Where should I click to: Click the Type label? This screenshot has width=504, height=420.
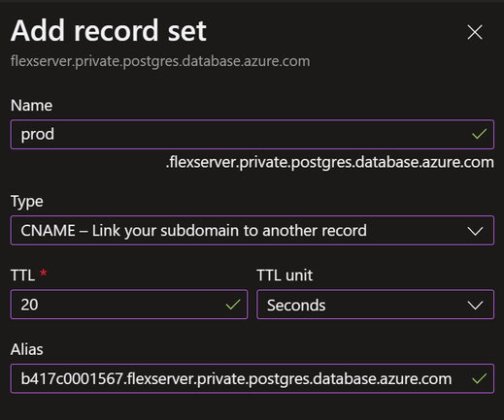point(27,202)
